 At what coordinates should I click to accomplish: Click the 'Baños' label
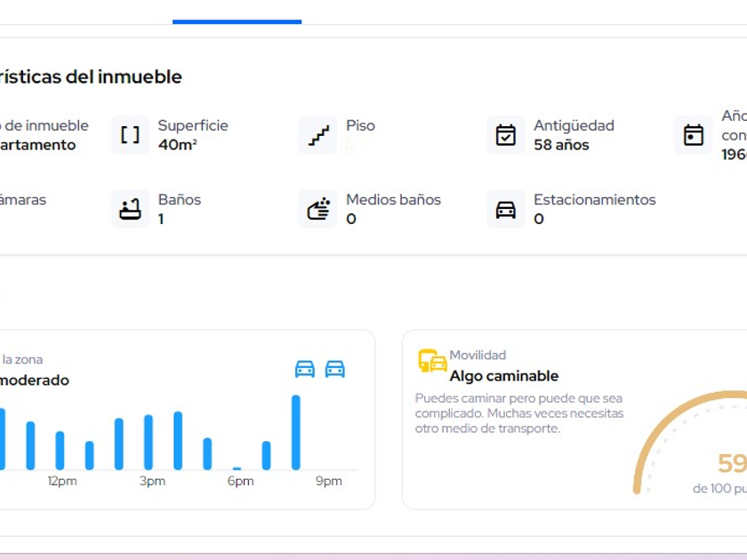pos(180,199)
